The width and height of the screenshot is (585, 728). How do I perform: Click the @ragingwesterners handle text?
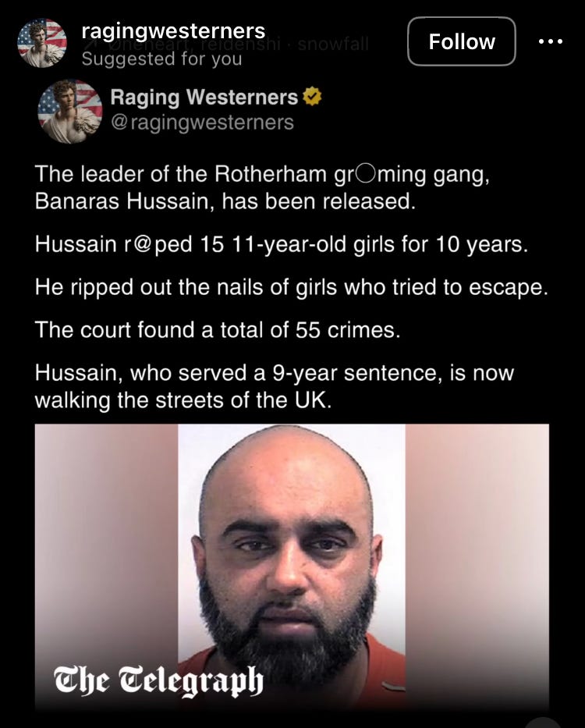click(202, 123)
